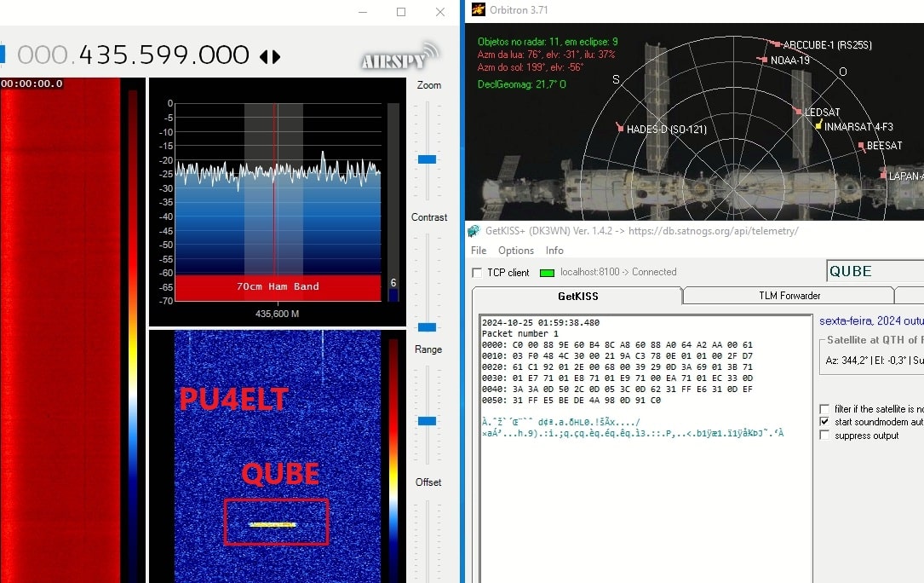Select the LEDSAT satellite marker
Viewport: 924px width, 583px height.
(798, 111)
